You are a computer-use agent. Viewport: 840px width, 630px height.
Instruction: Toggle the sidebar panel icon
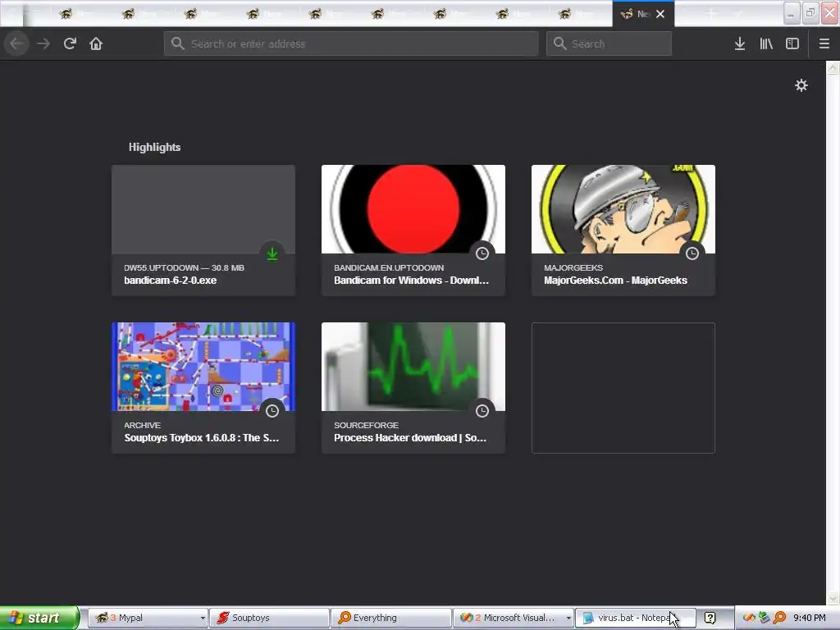(792, 44)
